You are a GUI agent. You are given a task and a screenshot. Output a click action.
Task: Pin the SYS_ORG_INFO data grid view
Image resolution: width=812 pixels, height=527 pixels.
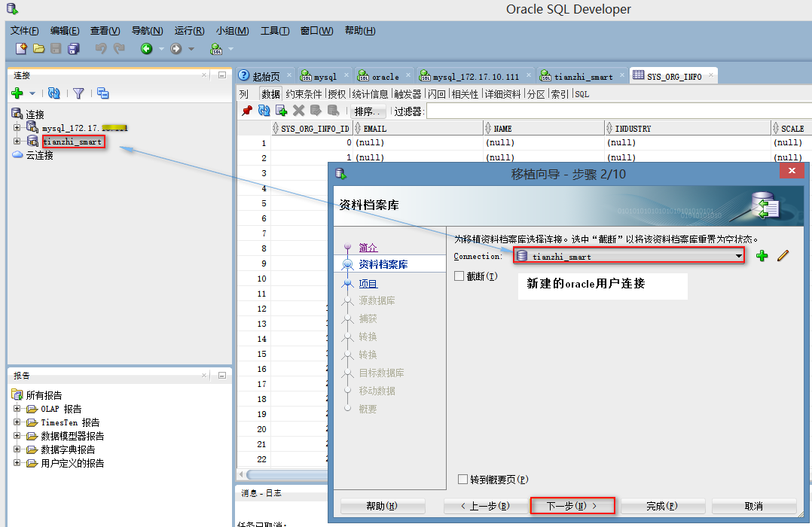coord(247,111)
